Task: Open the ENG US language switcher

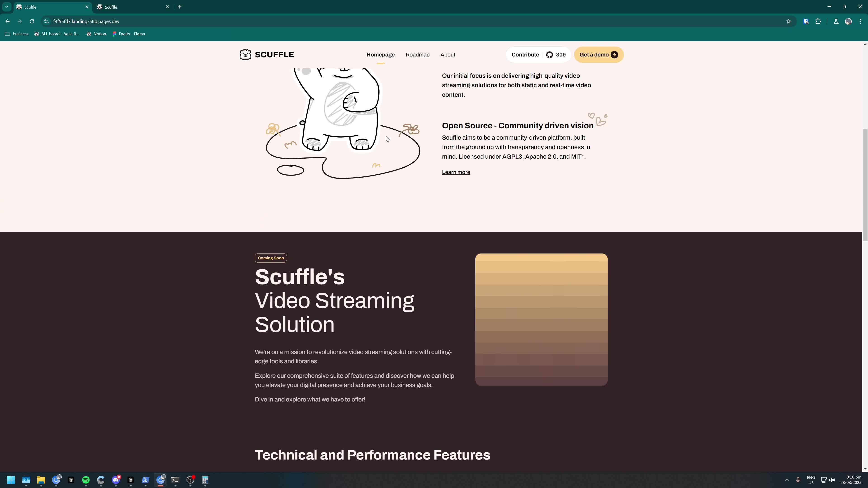Action: [811, 480]
